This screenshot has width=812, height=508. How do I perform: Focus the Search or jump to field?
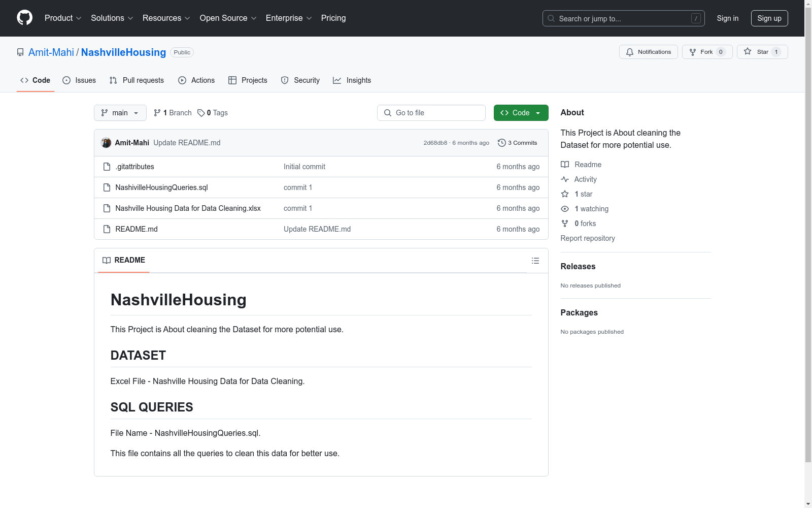click(623, 18)
